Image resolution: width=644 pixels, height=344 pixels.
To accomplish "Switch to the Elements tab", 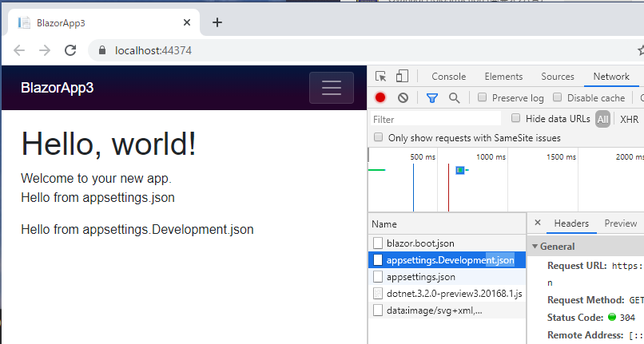I will coord(503,77).
